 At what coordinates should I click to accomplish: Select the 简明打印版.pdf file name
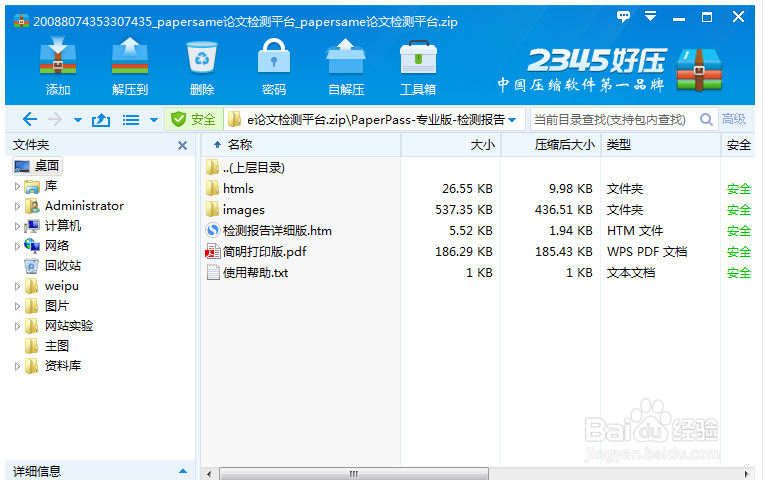point(265,252)
